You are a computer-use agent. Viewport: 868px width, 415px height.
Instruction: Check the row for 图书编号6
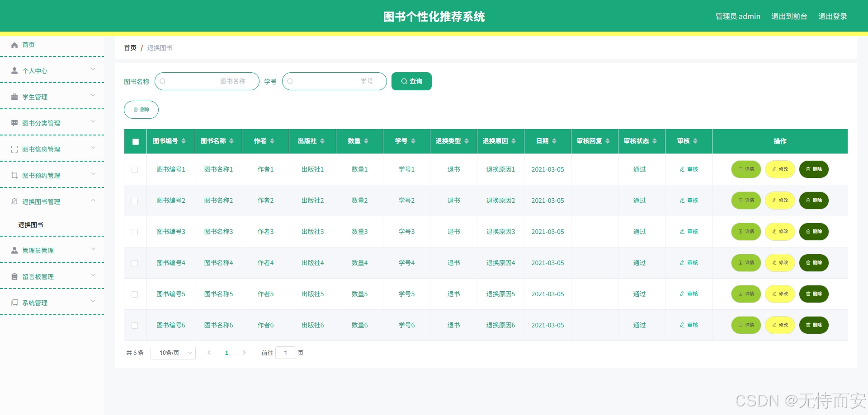click(x=135, y=326)
